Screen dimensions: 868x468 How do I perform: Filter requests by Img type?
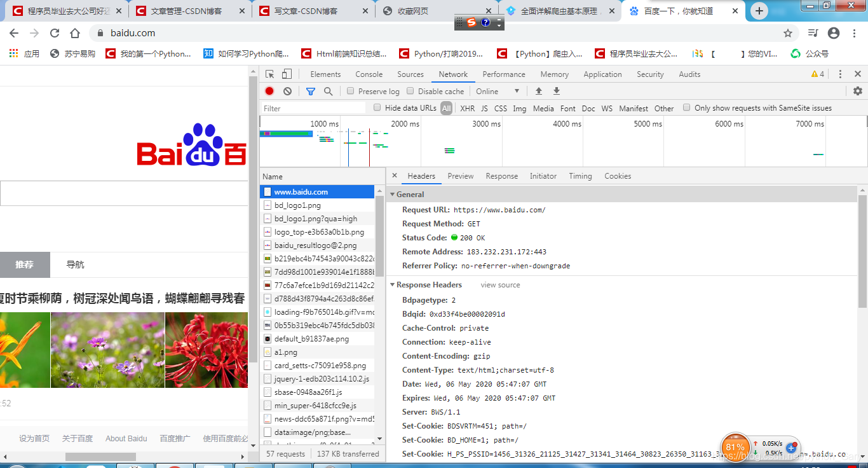520,108
